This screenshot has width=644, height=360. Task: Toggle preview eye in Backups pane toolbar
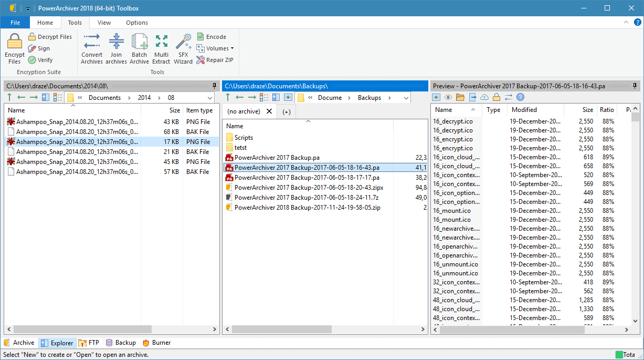tap(288, 97)
